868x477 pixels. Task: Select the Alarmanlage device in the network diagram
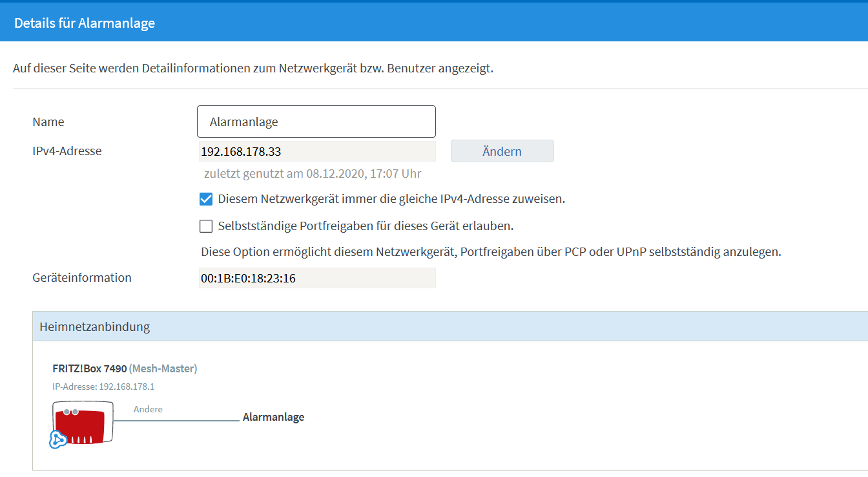(x=273, y=418)
